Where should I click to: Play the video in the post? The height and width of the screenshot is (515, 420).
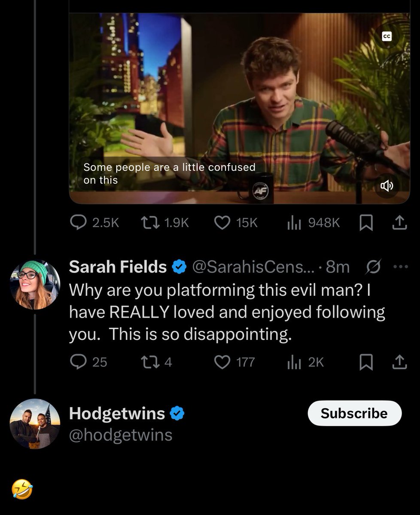click(x=239, y=107)
